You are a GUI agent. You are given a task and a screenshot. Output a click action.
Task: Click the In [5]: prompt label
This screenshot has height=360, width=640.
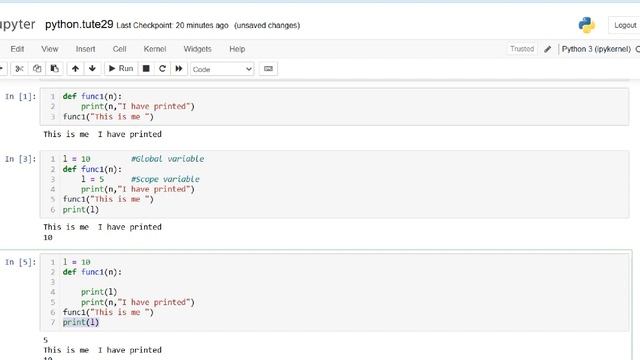[x=20, y=262]
